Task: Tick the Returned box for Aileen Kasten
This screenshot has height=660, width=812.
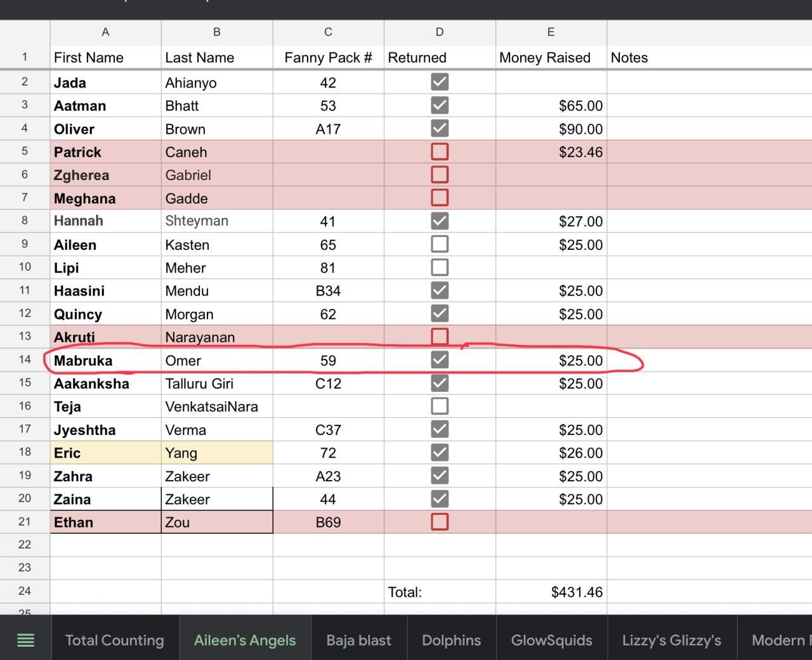Action: 440,244
